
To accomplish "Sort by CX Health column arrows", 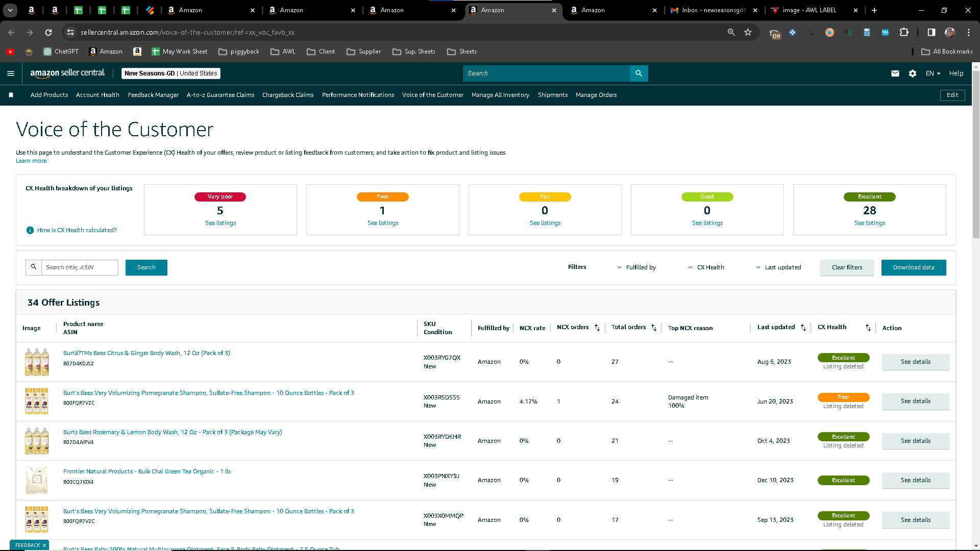I will point(868,328).
